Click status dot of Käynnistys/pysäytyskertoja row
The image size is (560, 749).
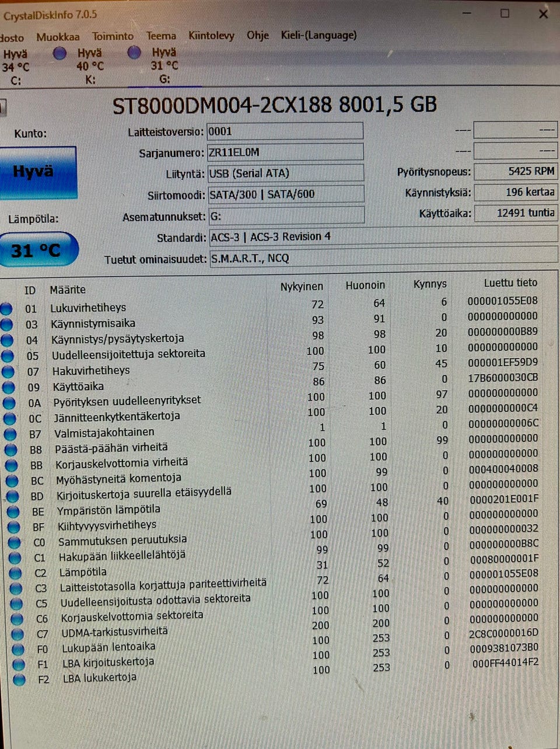tap(7, 340)
